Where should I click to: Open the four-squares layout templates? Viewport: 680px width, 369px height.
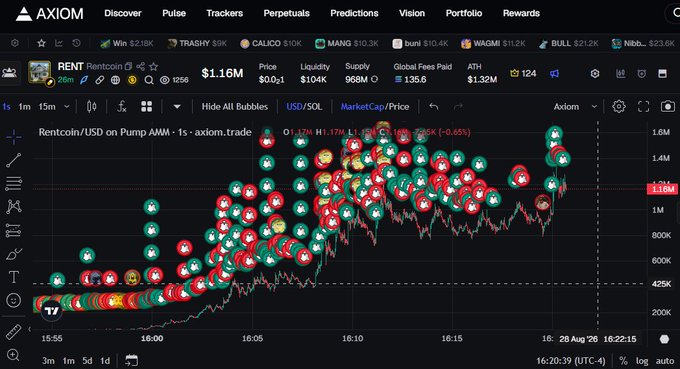pyautogui.click(x=147, y=107)
